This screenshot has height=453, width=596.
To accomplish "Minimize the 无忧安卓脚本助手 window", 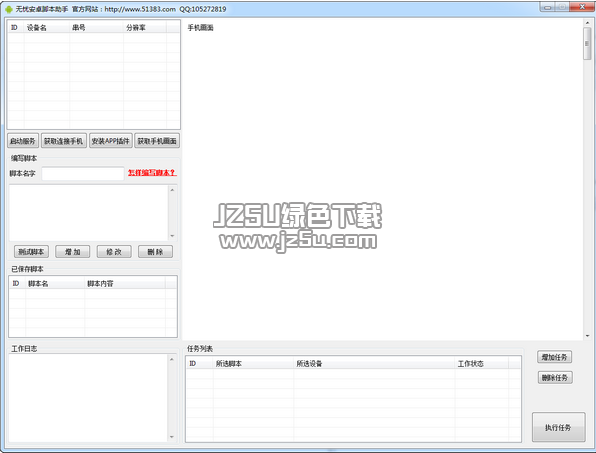I will coord(548,7).
